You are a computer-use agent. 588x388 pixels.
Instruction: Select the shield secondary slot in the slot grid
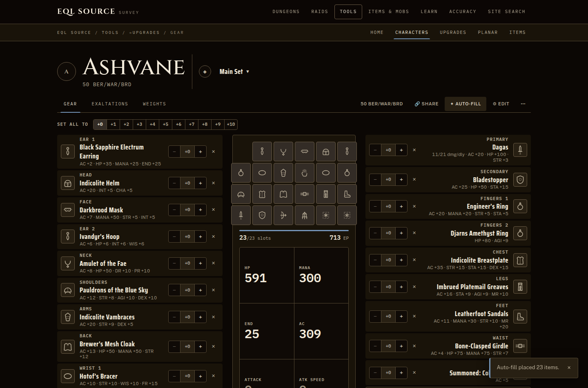pyautogui.click(x=262, y=215)
